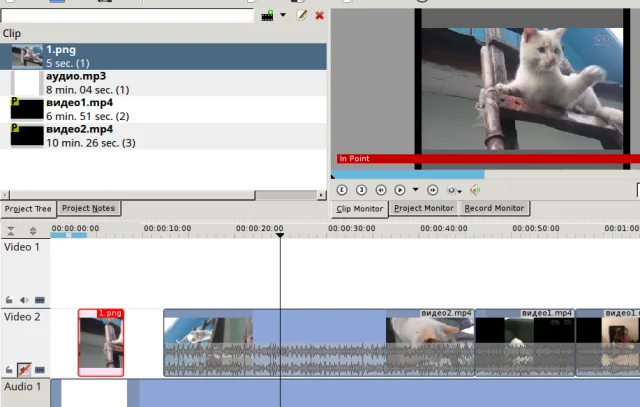Hide video on Video 2 track

(40, 370)
